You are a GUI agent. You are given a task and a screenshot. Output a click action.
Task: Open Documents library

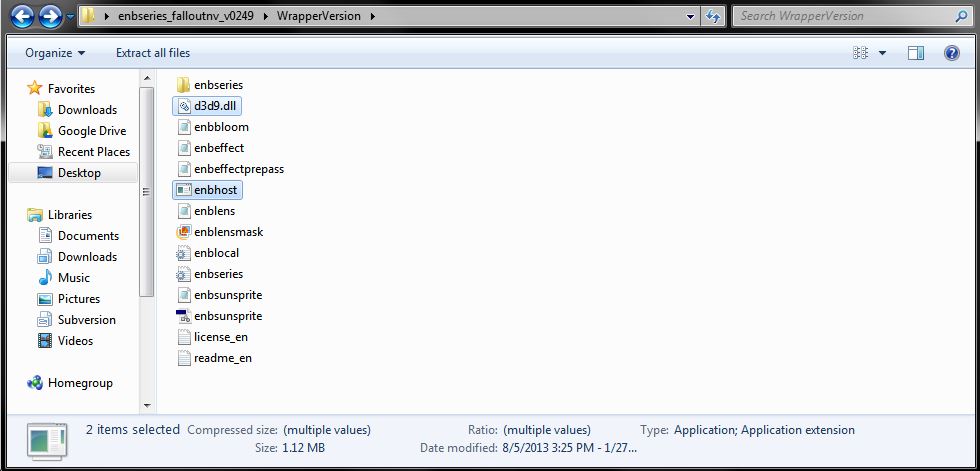pos(88,236)
